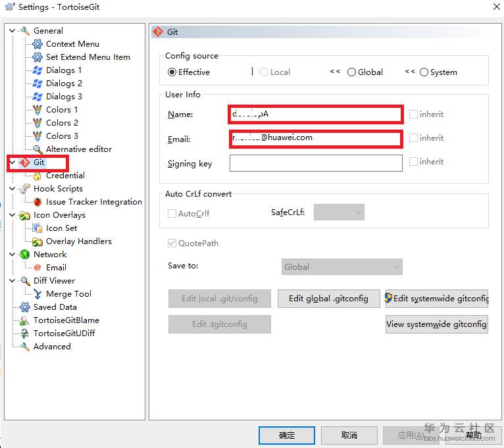The image size is (504, 448).
Task: Click the Context Menu gear icon
Action: pyautogui.click(x=38, y=44)
